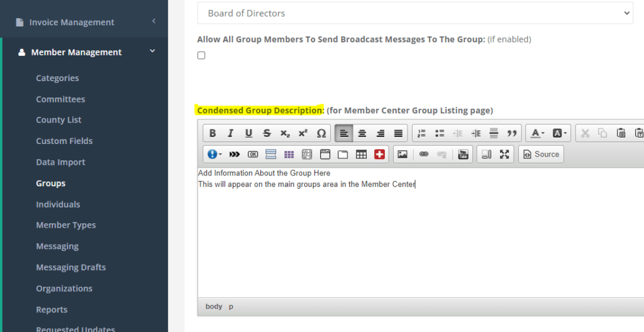This screenshot has height=332, width=644.
Task: Toggle bold formatting in editor toolbar
Action: point(213,133)
